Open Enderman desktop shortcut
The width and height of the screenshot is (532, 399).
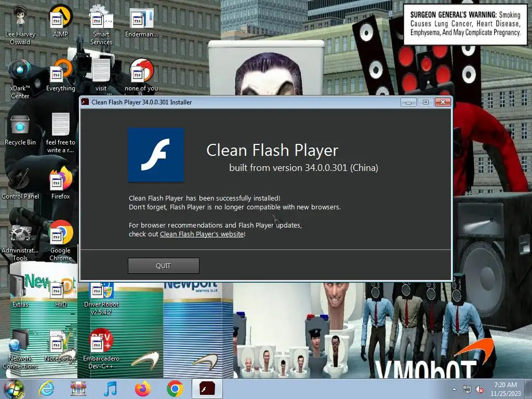point(141,22)
